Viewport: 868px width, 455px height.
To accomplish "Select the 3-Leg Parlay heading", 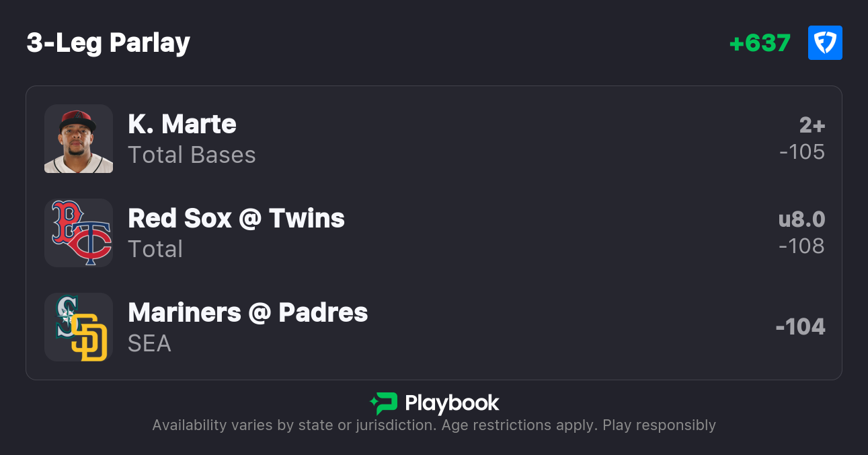I will tap(108, 43).
